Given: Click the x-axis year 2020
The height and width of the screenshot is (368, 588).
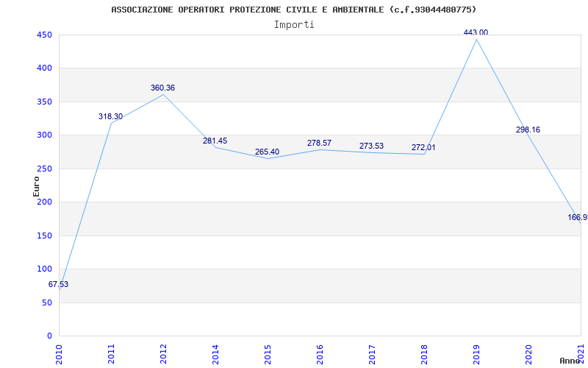Looking at the screenshot, I should (528, 354).
